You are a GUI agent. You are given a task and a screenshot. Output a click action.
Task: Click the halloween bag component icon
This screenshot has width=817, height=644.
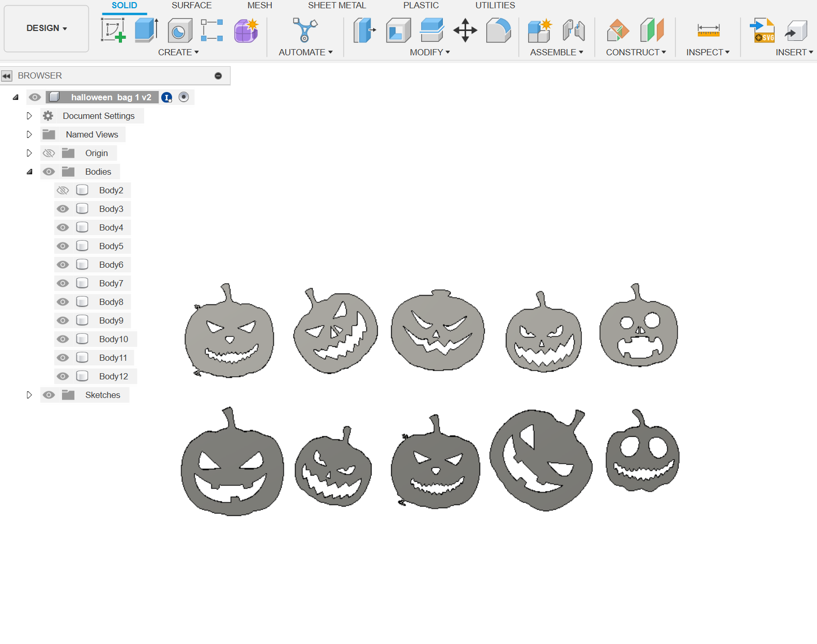(54, 97)
